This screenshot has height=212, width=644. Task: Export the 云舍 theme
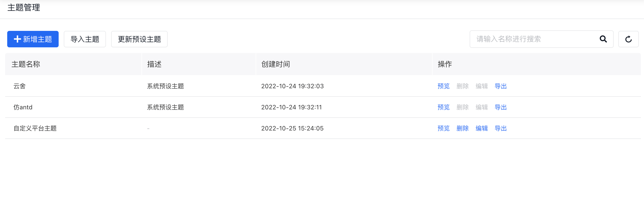pyautogui.click(x=500, y=86)
